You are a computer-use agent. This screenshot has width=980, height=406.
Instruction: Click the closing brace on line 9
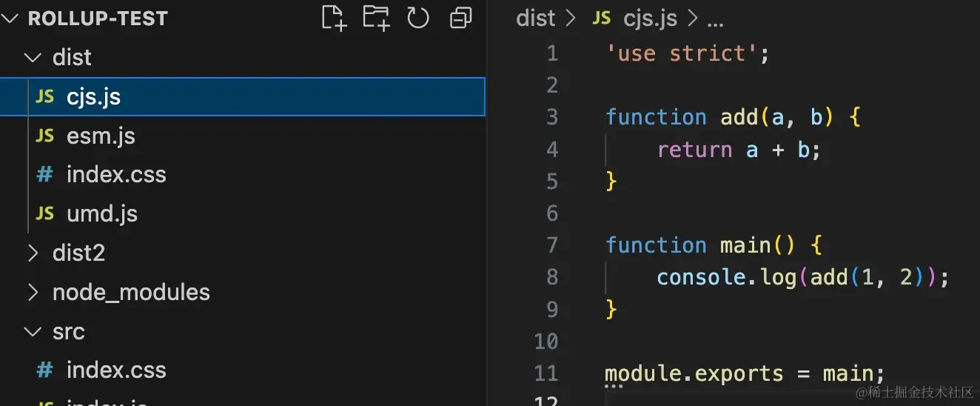(611, 309)
